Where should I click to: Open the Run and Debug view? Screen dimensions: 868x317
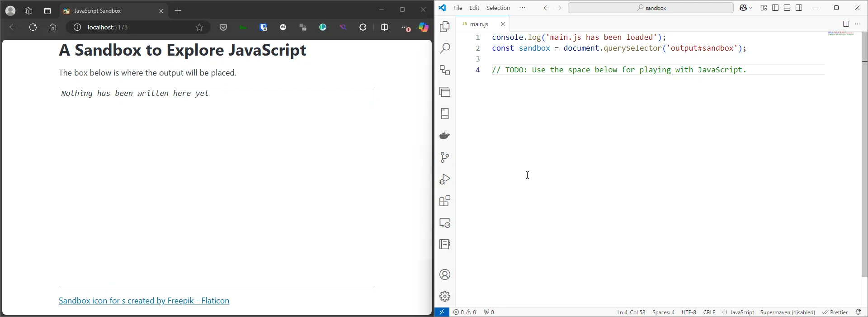445,179
